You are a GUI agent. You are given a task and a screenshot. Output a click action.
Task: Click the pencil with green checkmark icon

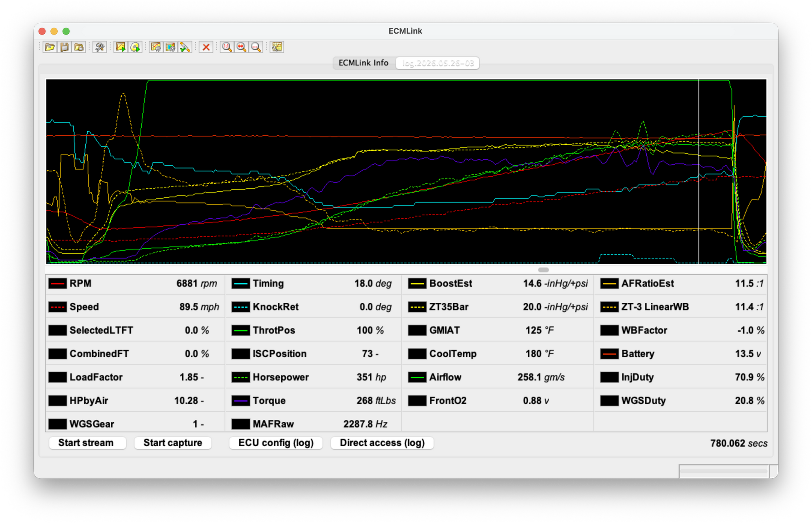click(x=185, y=47)
